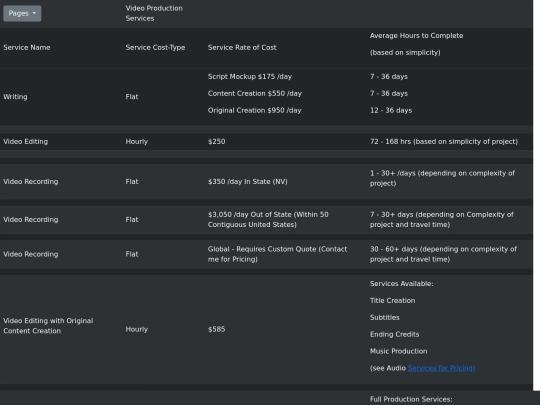
Task: Click 'Video Editing with Original Content Creation' cell
Action: pos(48,326)
